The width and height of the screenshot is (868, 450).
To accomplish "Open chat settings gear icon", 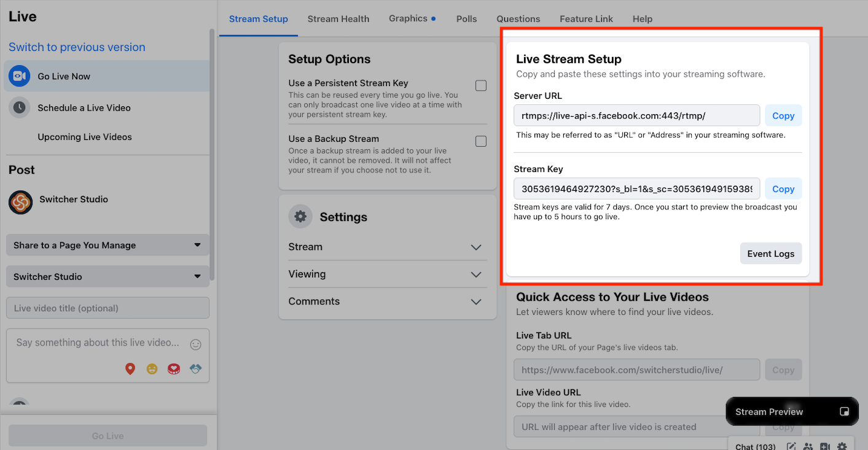I will [842, 446].
